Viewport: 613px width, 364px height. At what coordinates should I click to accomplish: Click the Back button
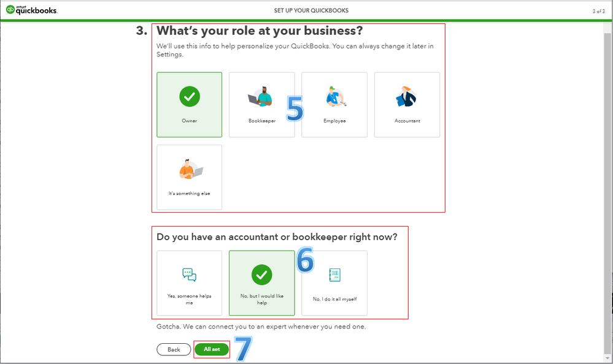tap(174, 349)
